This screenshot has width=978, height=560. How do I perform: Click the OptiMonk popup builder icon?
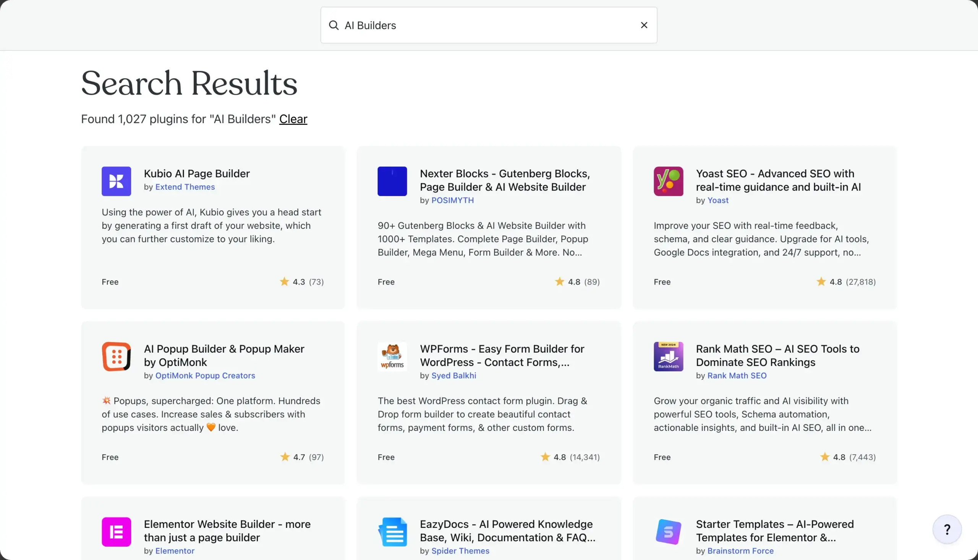coord(116,356)
